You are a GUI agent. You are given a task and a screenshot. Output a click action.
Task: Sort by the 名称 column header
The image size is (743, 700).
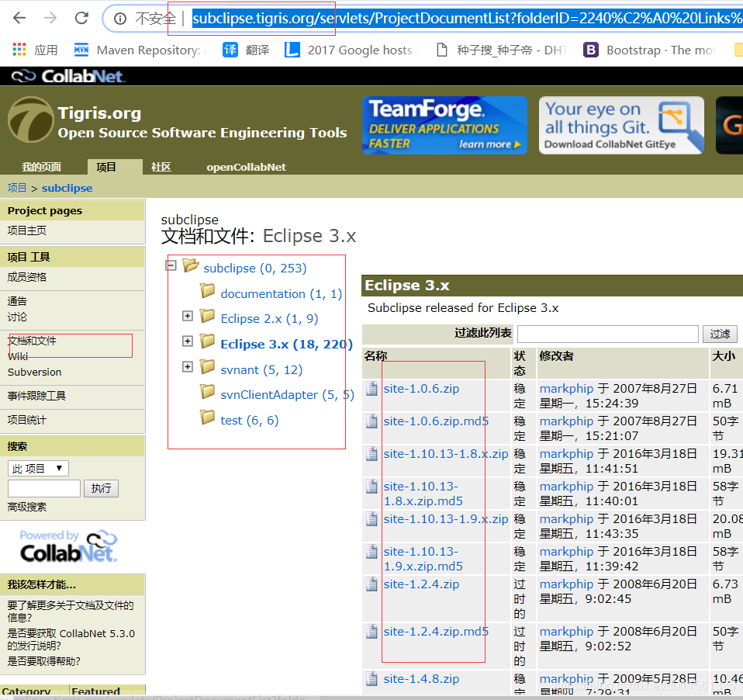pos(375,355)
